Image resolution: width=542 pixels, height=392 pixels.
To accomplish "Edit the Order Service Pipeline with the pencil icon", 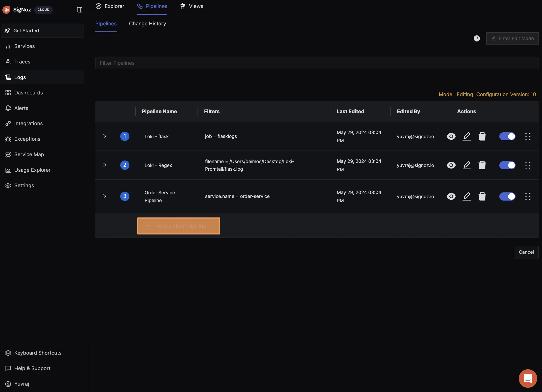I will [467, 196].
